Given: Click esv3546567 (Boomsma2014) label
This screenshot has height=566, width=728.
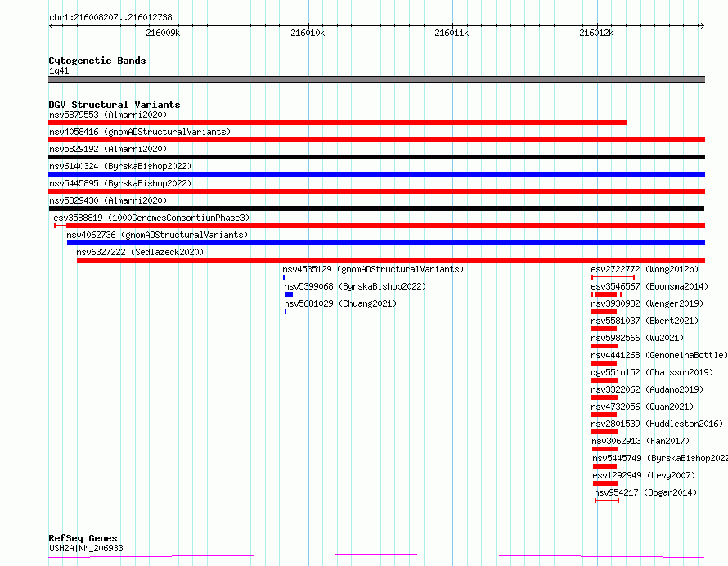Looking at the screenshot, I should pos(649,286).
